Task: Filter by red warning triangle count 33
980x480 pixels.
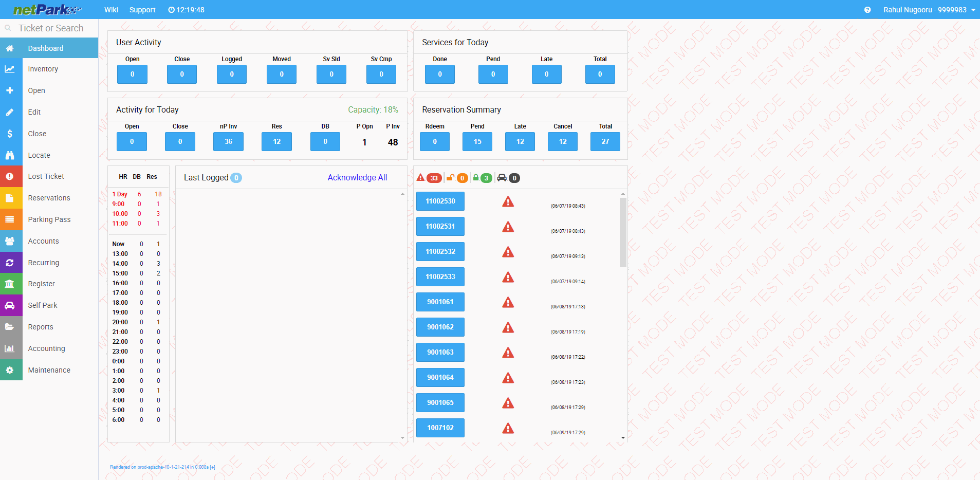Action: [429, 178]
